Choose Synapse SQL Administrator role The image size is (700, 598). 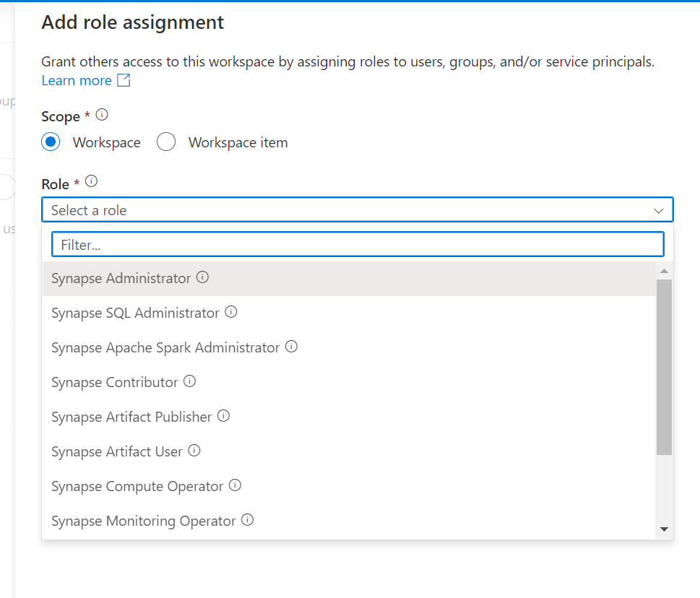coord(349,313)
